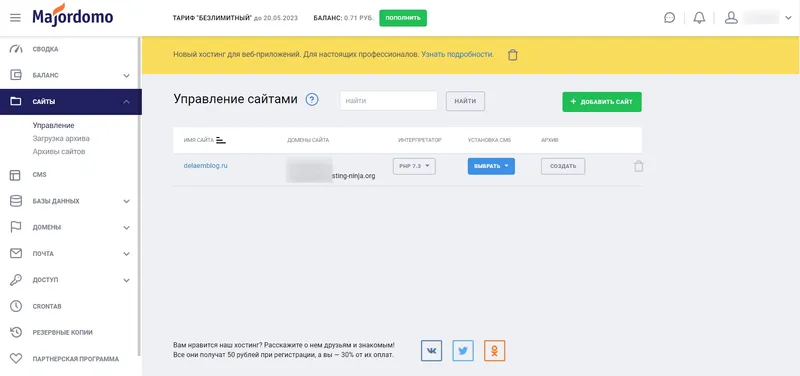Click the user profile icon
The width and height of the screenshot is (800, 376).
[731, 18]
